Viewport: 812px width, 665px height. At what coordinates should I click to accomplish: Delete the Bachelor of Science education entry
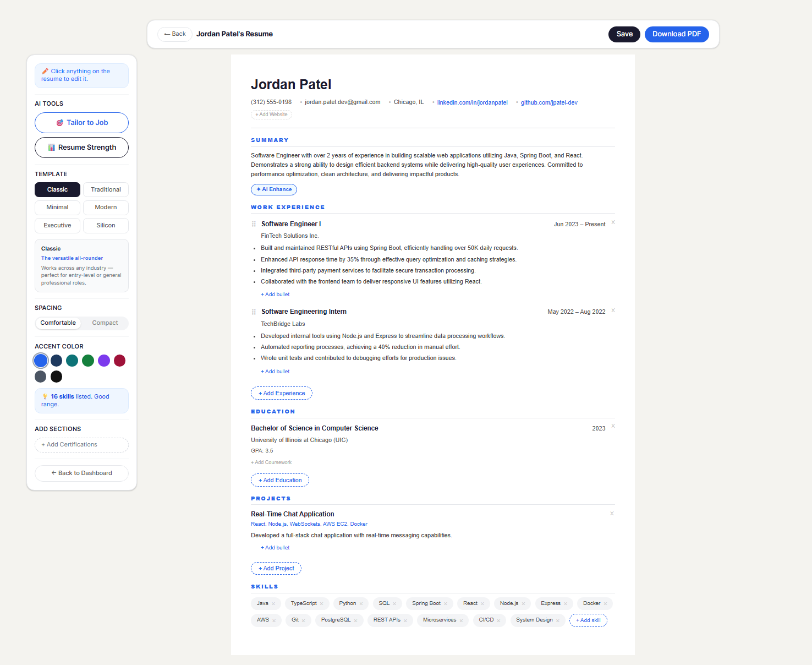612,426
